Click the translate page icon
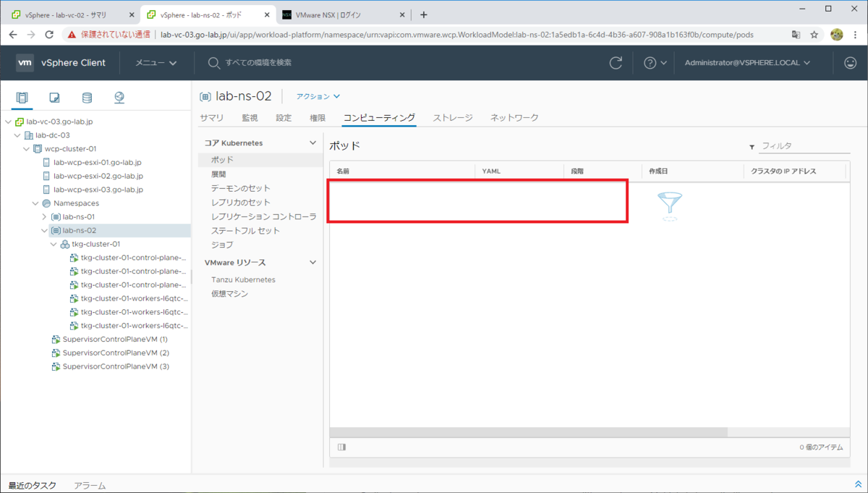 tap(796, 34)
